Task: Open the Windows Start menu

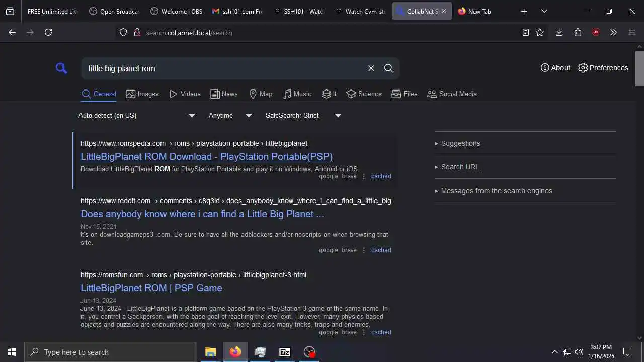Action: coord(12,352)
